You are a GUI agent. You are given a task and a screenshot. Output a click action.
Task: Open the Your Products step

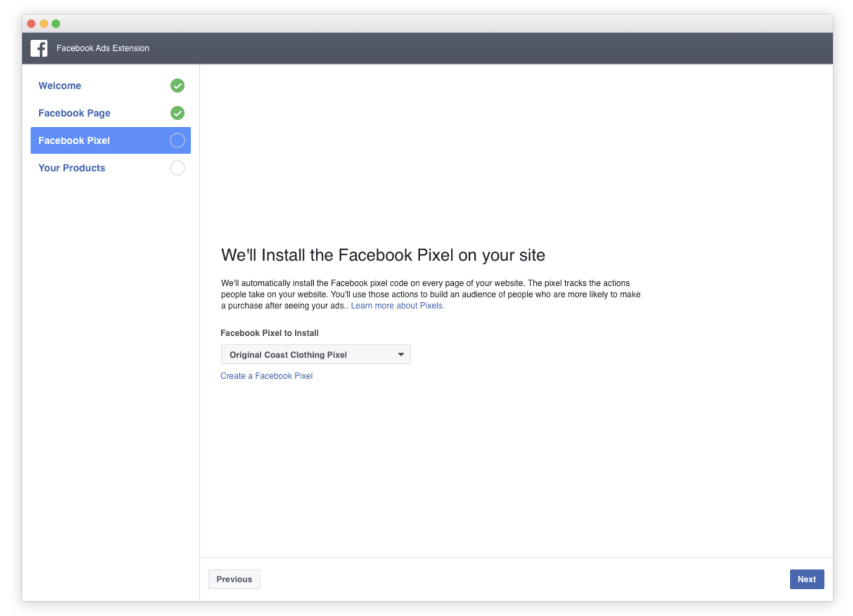tap(72, 168)
